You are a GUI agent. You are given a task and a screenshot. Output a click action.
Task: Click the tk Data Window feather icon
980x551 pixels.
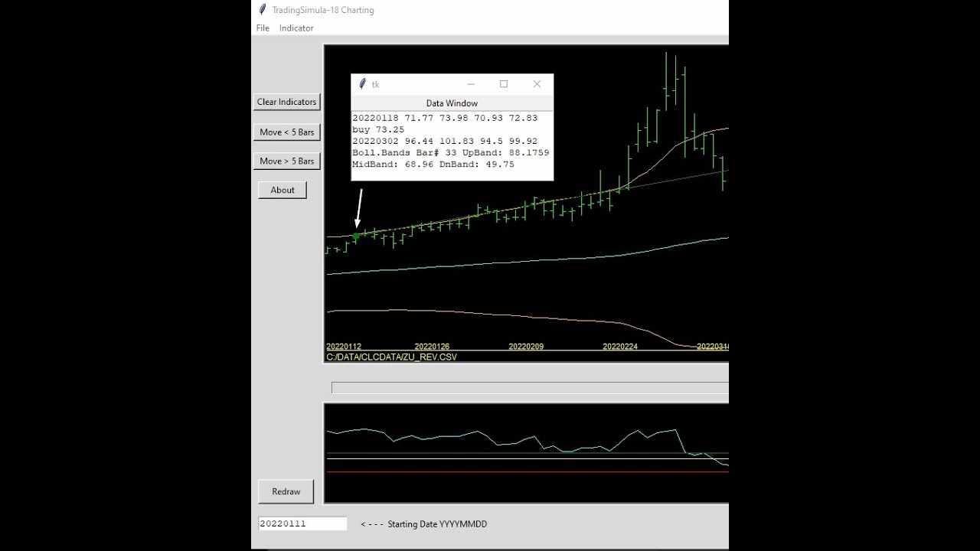[x=362, y=84]
